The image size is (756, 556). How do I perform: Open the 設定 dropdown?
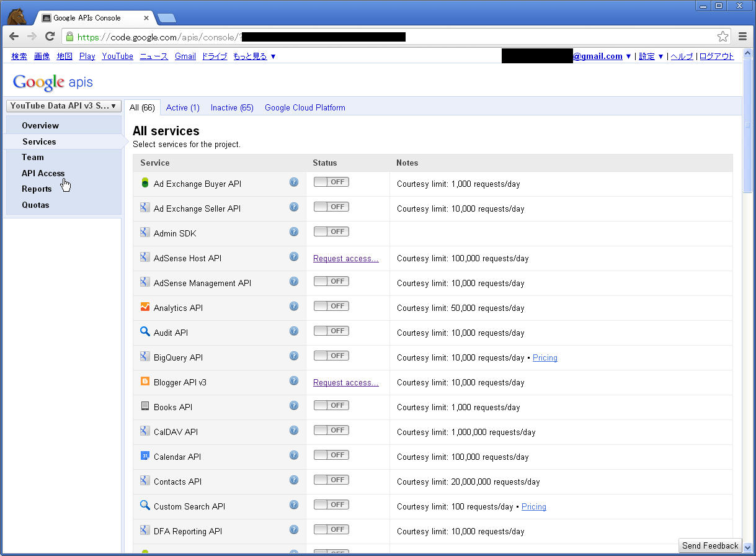pos(651,56)
